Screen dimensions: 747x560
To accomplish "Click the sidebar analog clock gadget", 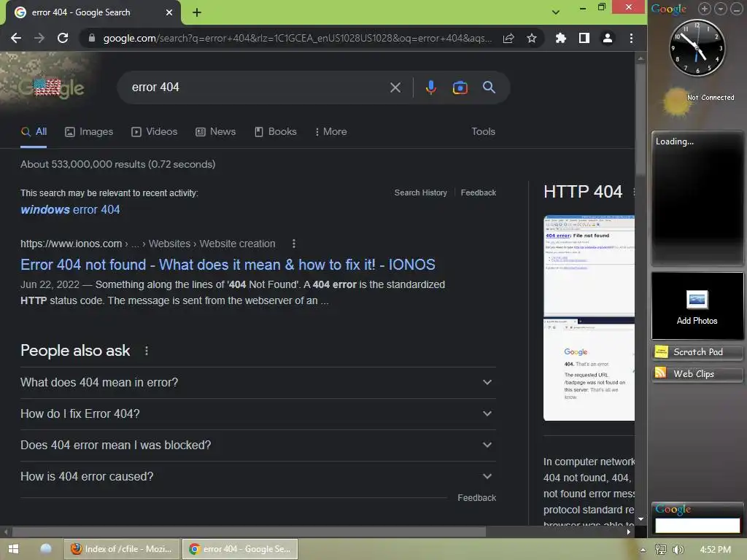I will (x=697, y=48).
